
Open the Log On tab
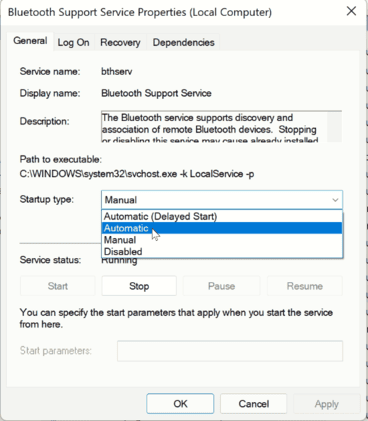pyautogui.click(x=73, y=43)
